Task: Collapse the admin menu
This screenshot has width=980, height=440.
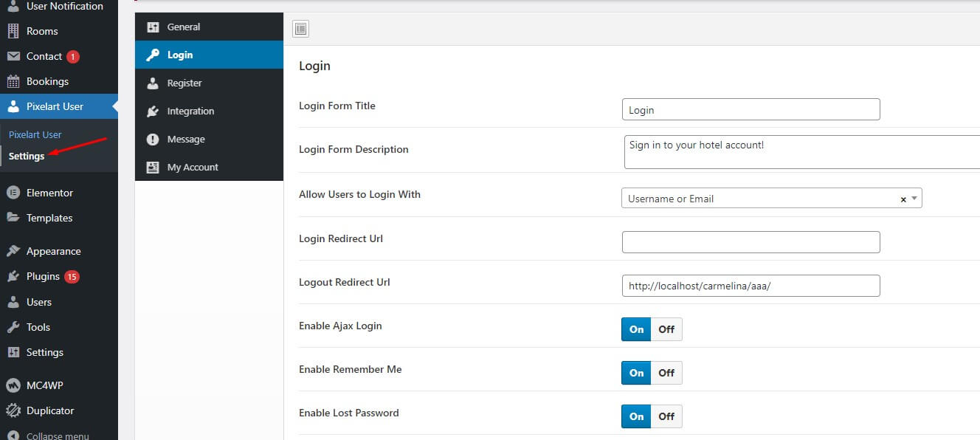Action: [x=57, y=436]
